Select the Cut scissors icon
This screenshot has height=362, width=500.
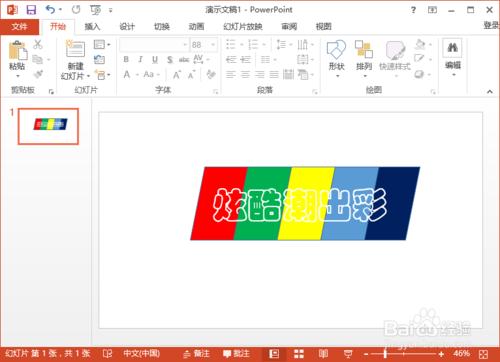click(38, 44)
